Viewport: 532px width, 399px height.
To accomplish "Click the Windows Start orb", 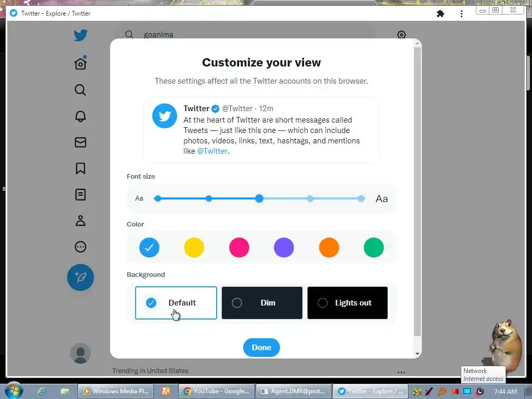I will 14,390.
